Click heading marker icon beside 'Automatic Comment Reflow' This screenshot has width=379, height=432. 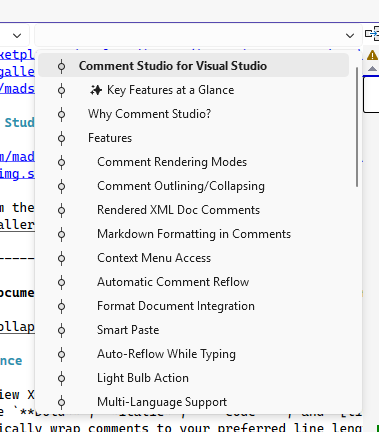tap(61, 282)
